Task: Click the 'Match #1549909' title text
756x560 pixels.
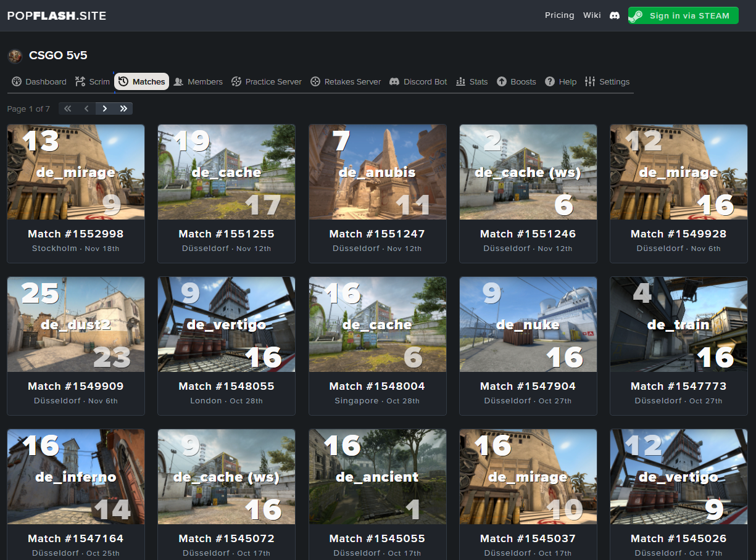Action: tap(76, 386)
